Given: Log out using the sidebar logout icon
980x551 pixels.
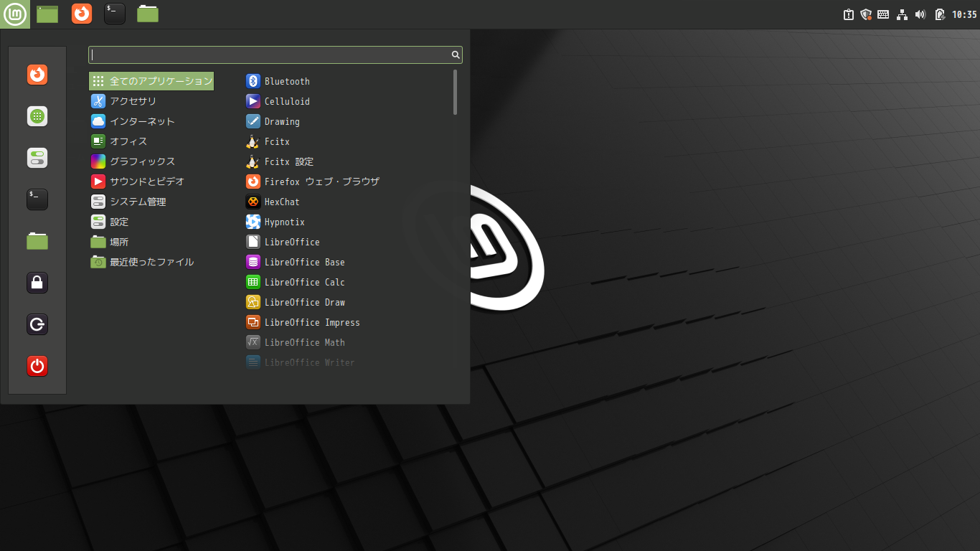Looking at the screenshot, I should 37,325.
